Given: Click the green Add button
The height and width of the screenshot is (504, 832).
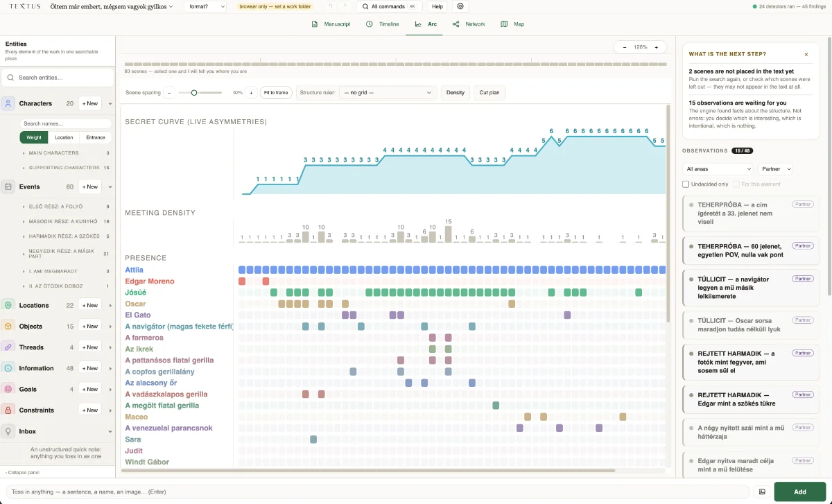Looking at the screenshot, I should tap(800, 492).
